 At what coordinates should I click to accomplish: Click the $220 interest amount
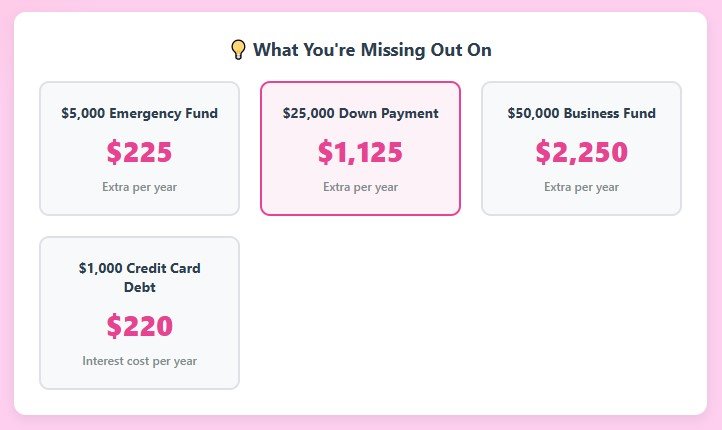pyautogui.click(x=140, y=326)
